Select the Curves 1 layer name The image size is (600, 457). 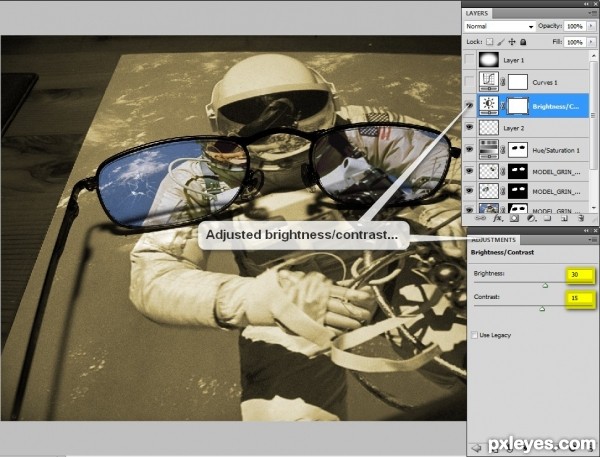(545, 82)
